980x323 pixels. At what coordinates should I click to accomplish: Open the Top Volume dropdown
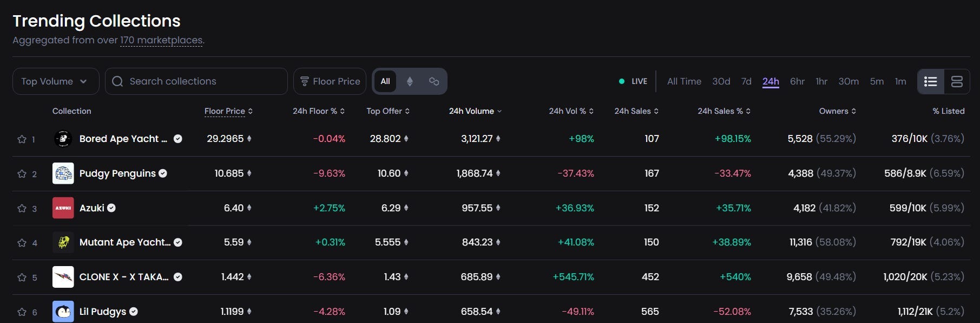click(56, 81)
